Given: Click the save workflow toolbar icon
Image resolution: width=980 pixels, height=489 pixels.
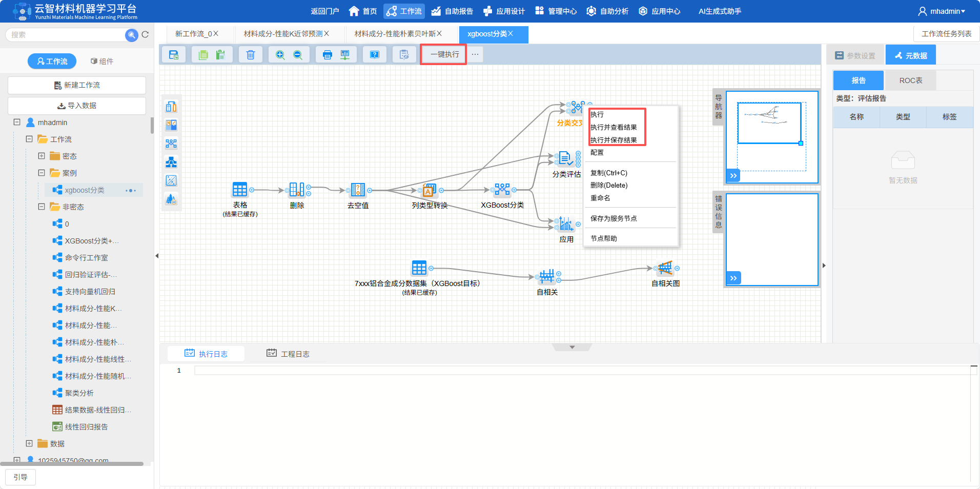Looking at the screenshot, I should point(174,55).
